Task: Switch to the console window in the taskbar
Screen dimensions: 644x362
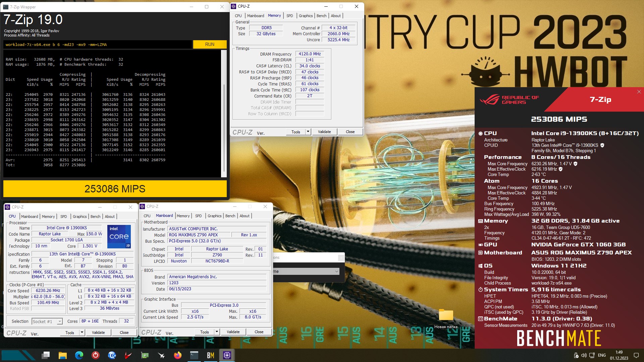Action: point(194,355)
